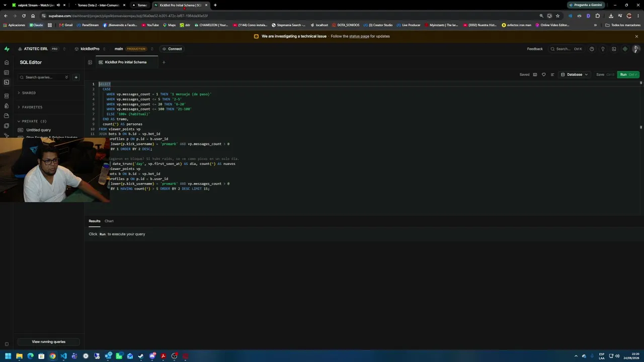644x362 pixels.
Task: Open the Storage sidebar icon
Action: click(7, 116)
